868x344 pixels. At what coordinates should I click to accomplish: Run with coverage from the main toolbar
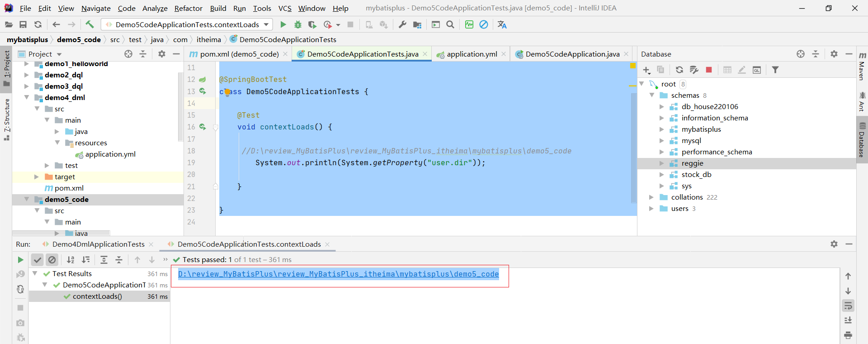coord(312,24)
